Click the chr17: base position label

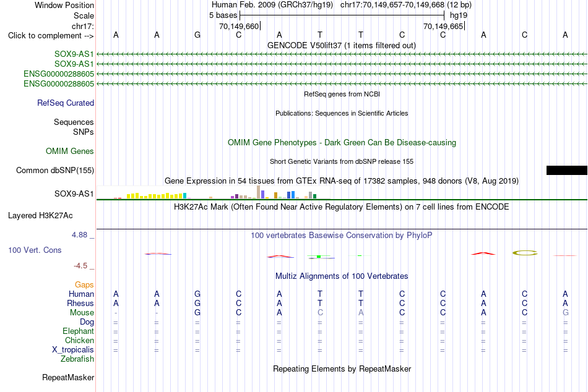tap(82, 26)
